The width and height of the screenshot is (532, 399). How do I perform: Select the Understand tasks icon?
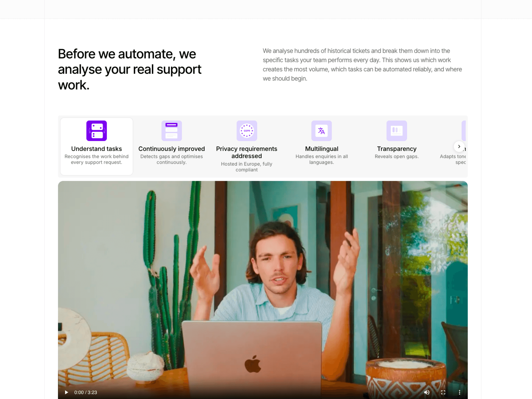pyautogui.click(x=96, y=131)
